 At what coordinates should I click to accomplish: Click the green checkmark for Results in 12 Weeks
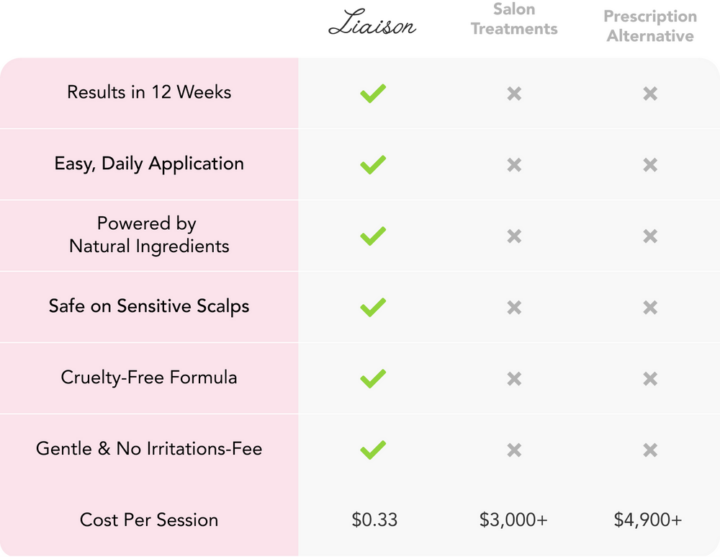[373, 93]
